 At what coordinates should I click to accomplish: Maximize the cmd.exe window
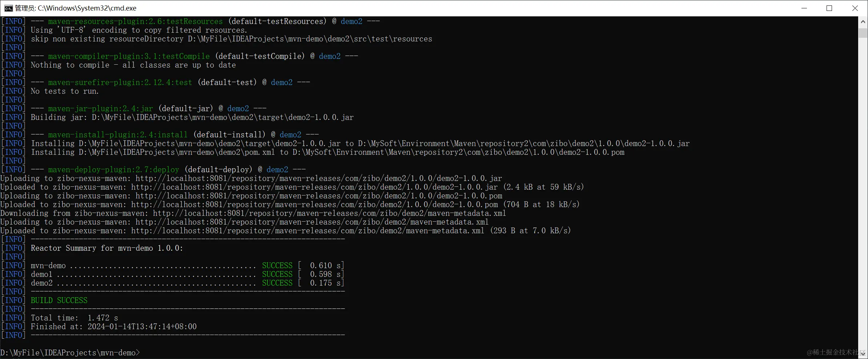(x=829, y=8)
